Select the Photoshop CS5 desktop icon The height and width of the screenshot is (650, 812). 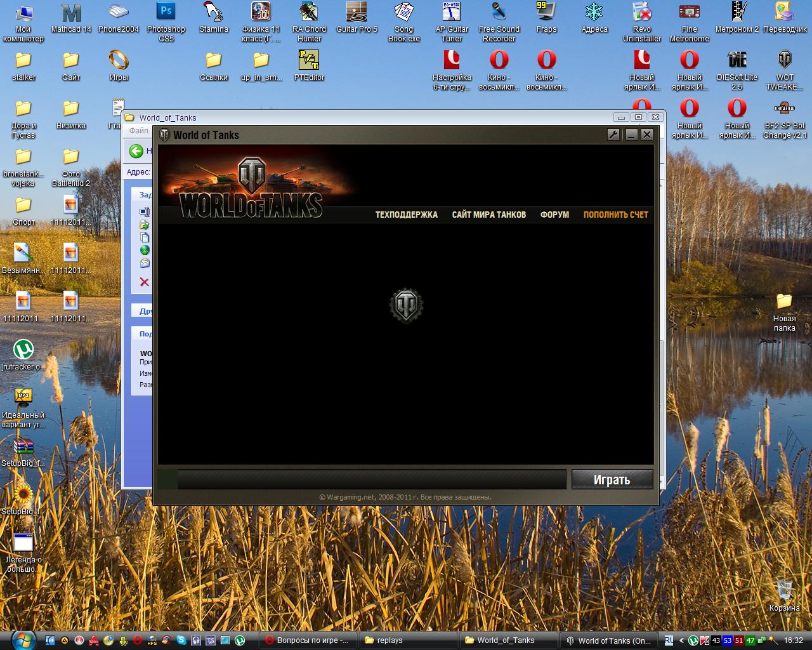pos(166,23)
